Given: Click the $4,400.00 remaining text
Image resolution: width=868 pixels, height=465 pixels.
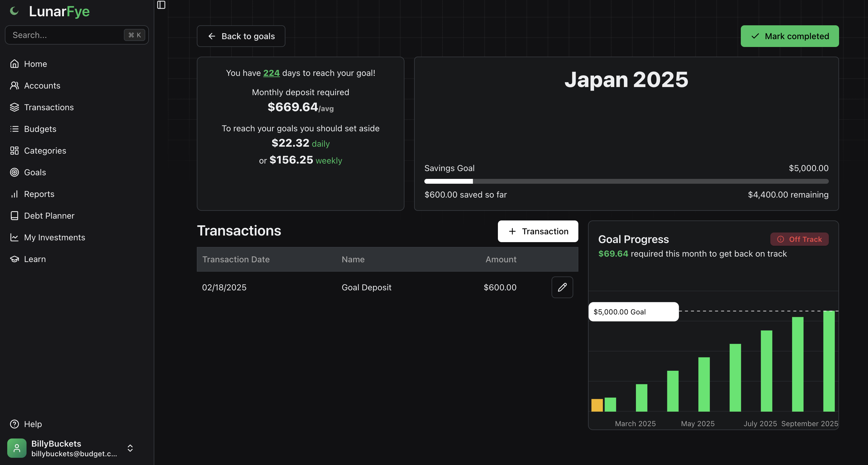Looking at the screenshot, I should click(788, 195).
